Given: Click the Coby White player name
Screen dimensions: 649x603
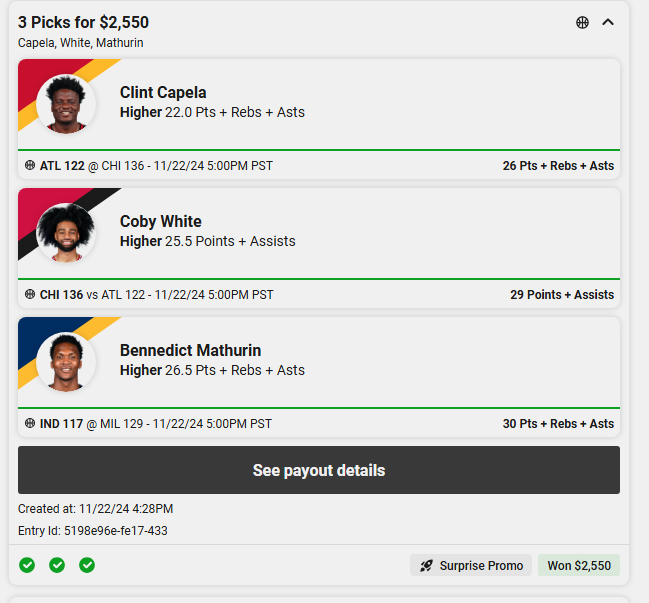Looking at the screenshot, I should [160, 222].
